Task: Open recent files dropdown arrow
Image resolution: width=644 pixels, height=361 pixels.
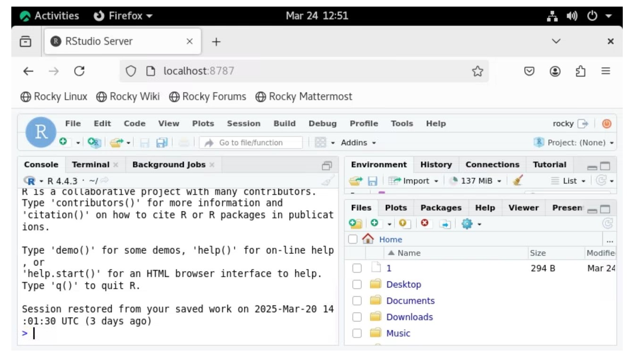Action: pos(128,143)
